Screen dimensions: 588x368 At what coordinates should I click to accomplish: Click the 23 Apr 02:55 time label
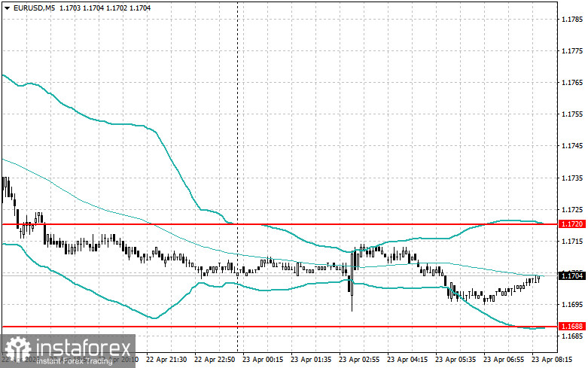tap(359, 360)
